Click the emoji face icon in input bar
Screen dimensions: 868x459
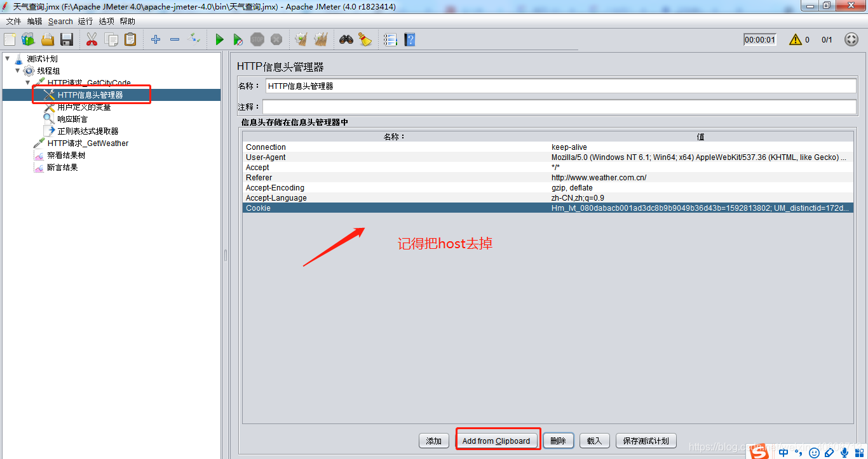(x=814, y=453)
